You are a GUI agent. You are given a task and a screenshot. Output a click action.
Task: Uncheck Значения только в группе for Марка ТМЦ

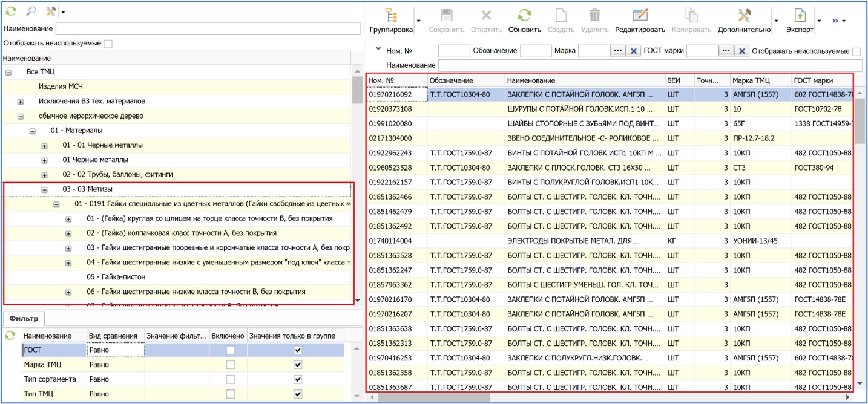297,365
